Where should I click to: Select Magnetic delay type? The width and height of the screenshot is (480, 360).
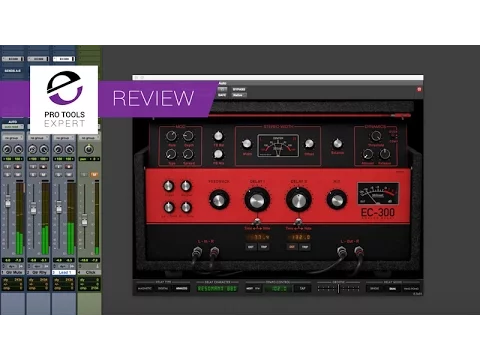tap(145, 288)
